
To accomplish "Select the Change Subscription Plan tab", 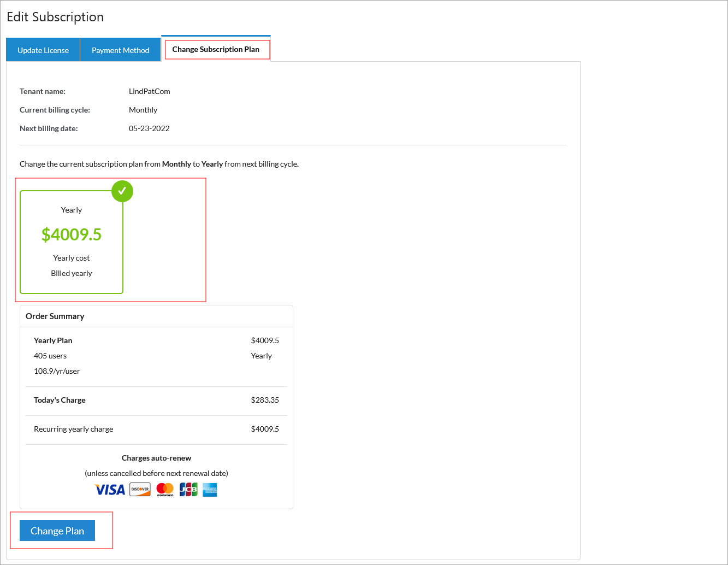I will [216, 49].
